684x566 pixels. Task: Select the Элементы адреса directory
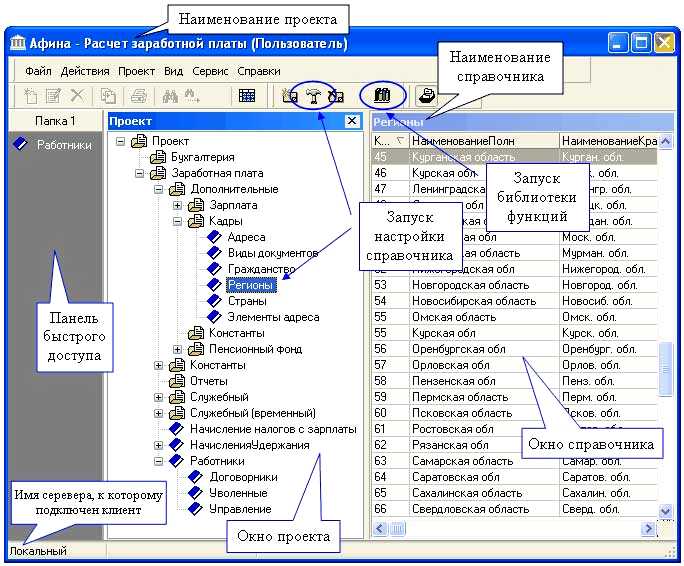(273, 317)
